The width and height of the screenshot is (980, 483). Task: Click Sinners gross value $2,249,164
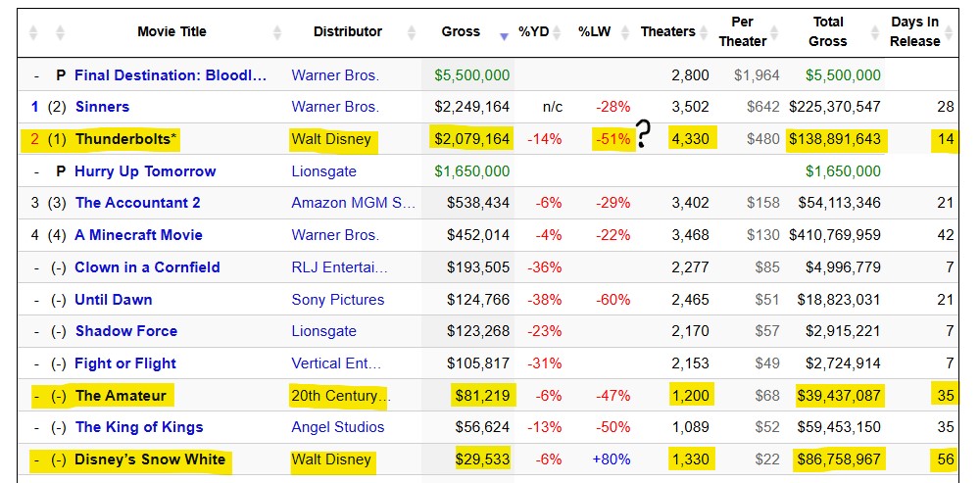[x=472, y=107]
